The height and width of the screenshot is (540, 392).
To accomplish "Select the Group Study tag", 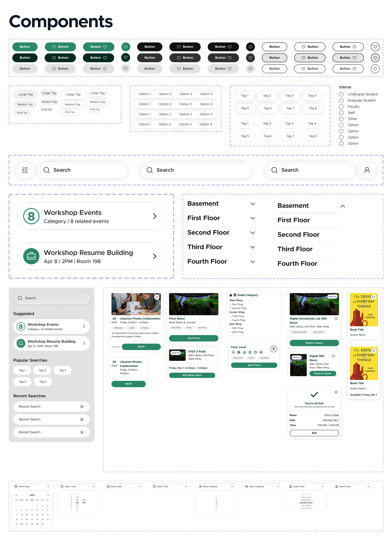I will coord(318,332).
